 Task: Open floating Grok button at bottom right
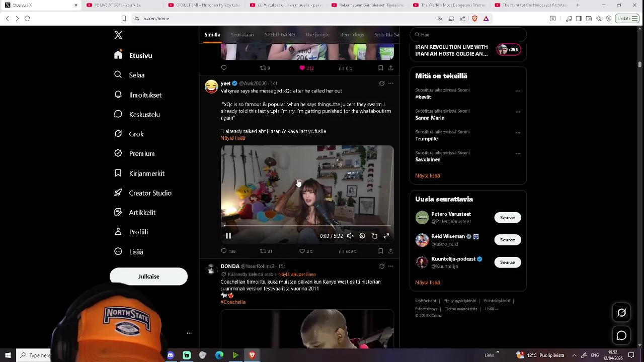click(622, 313)
